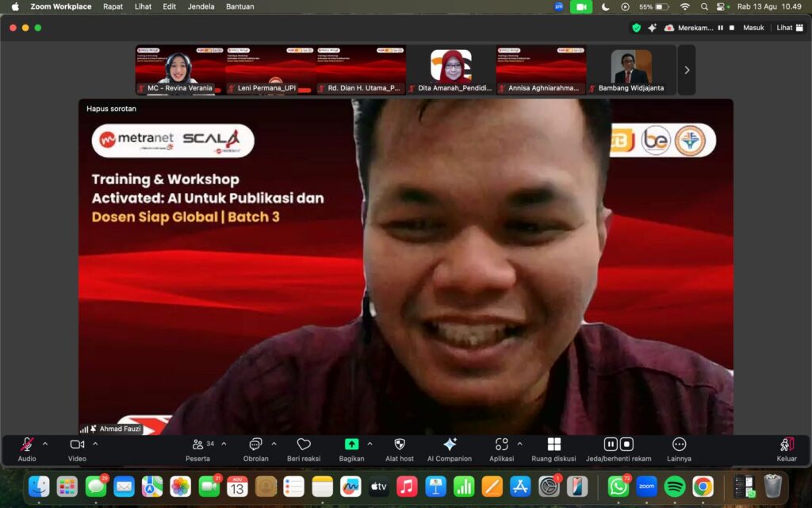This screenshot has height=508, width=812.
Task: Stop recording from the bottom toolbar stop icon
Action: pyautogui.click(x=626, y=444)
